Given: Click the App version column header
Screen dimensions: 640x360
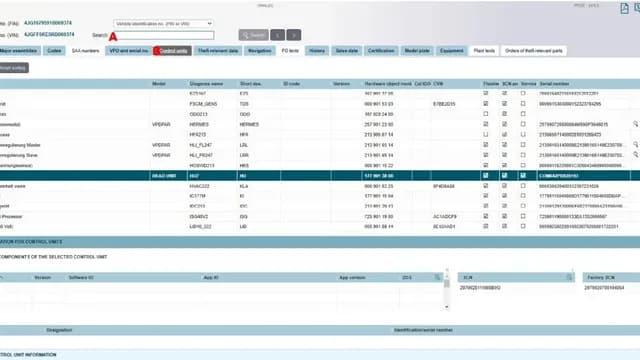Looking at the screenshot, I should (x=352, y=278).
